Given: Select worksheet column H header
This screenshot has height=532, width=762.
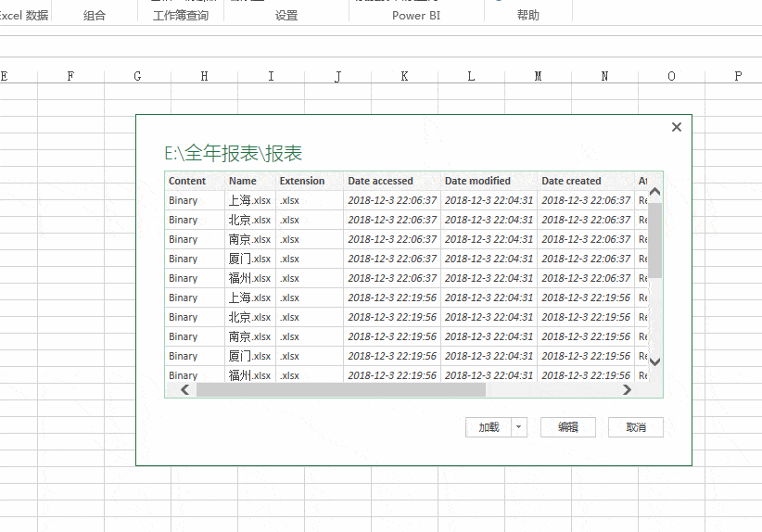Looking at the screenshot, I should coord(204,76).
